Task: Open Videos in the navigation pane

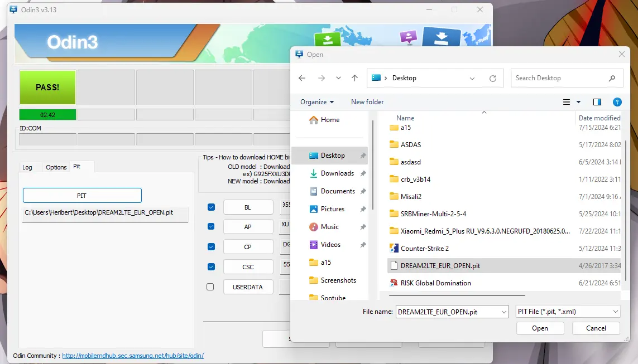Action: 329,245
